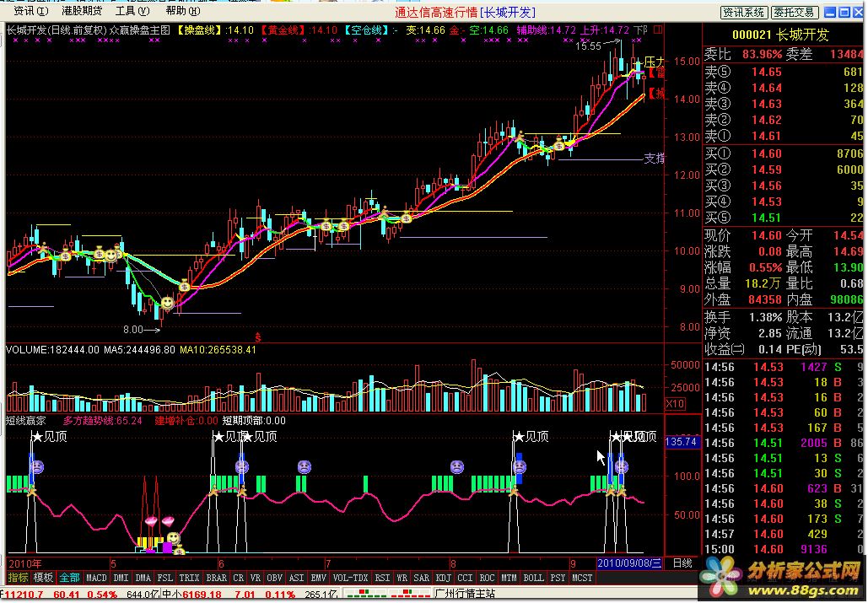868x603 pixels.
Task: Click the 日线 period selector
Action: [x=682, y=563]
